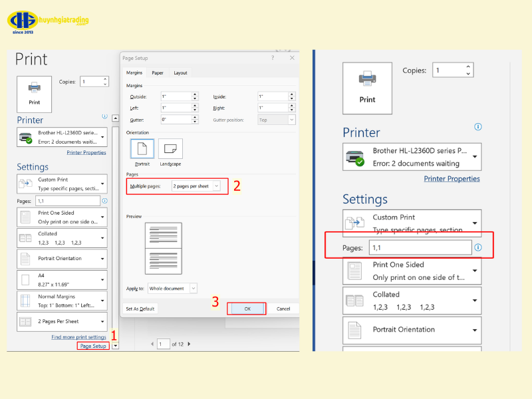Open the Brother HL-L2360D printer dropdown on right
Image resolution: width=532 pixels, height=399 pixels.
pos(475,158)
